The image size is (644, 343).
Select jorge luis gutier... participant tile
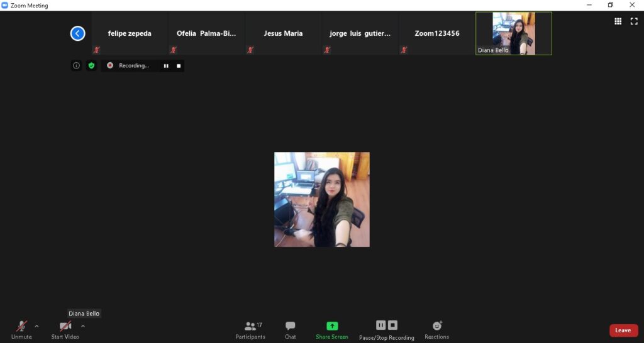[360, 33]
